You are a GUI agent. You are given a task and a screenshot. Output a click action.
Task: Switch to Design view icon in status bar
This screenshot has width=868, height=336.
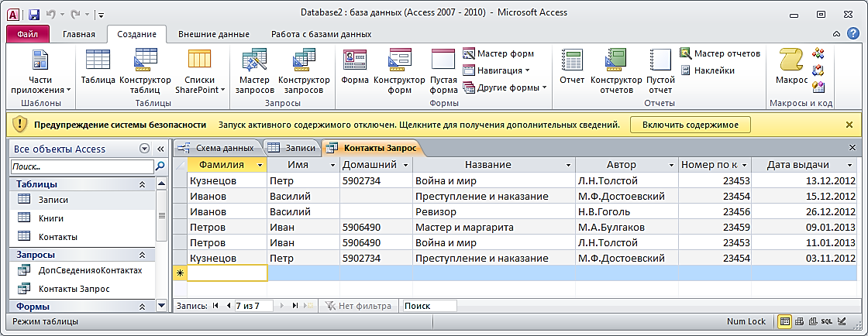point(842,321)
